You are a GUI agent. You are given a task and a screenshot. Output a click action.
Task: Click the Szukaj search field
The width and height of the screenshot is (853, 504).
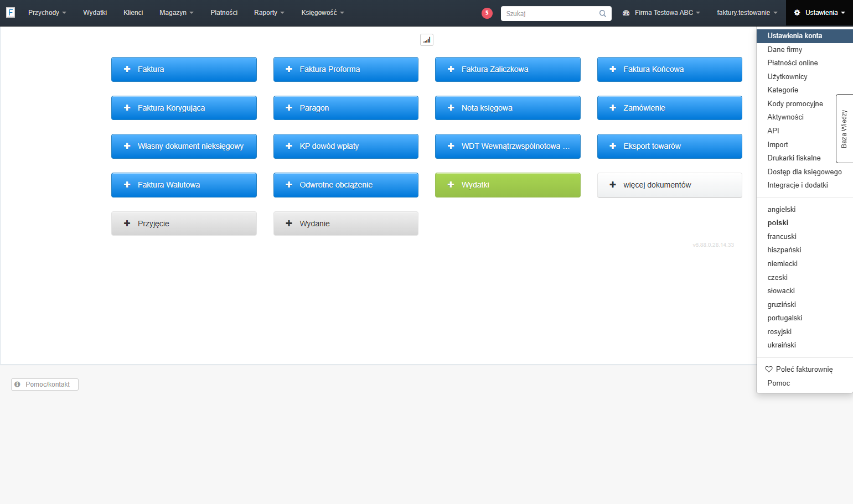click(556, 13)
